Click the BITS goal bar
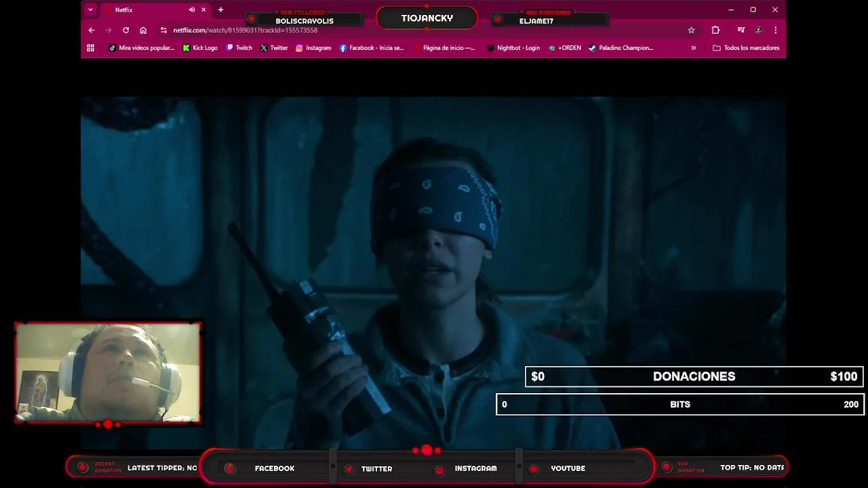This screenshot has width=868, height=488. pyautogui.click(x=680, y=405)
